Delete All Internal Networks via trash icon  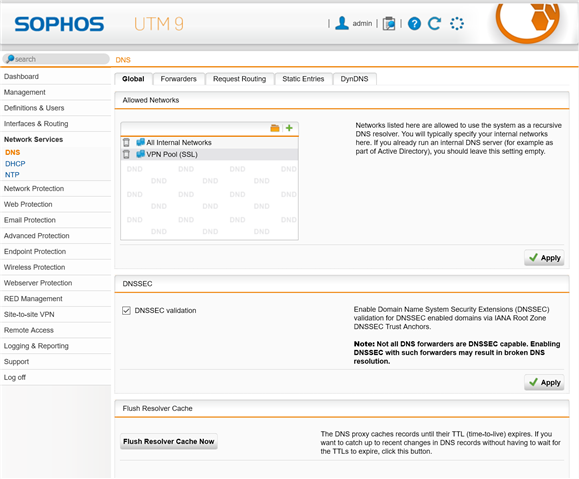point(126,143)
